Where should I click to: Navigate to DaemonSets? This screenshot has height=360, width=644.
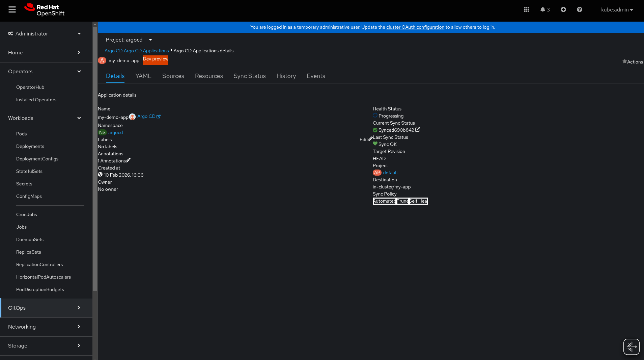(x=30, y=239)
